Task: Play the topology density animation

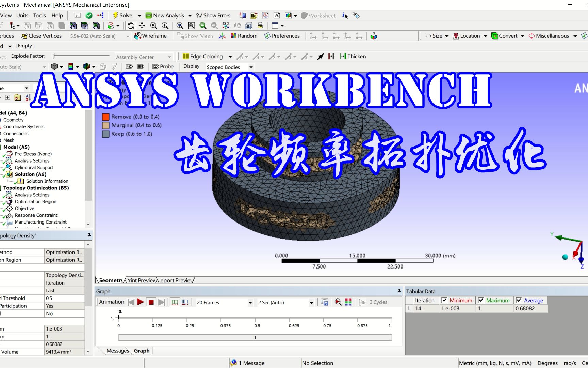Action: point(141,302)
